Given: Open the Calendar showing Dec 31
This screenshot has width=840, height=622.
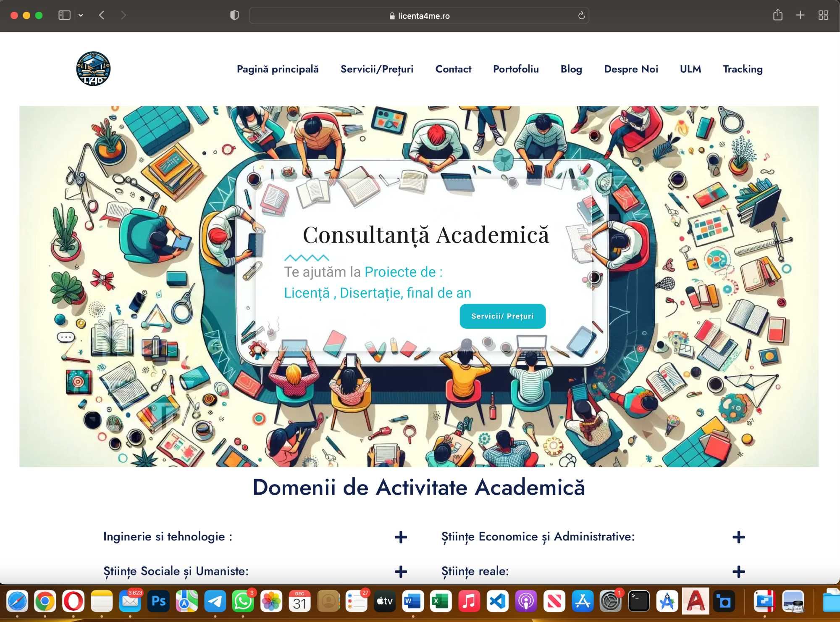Looking at the screenshot, I should (x=300, y=601).
